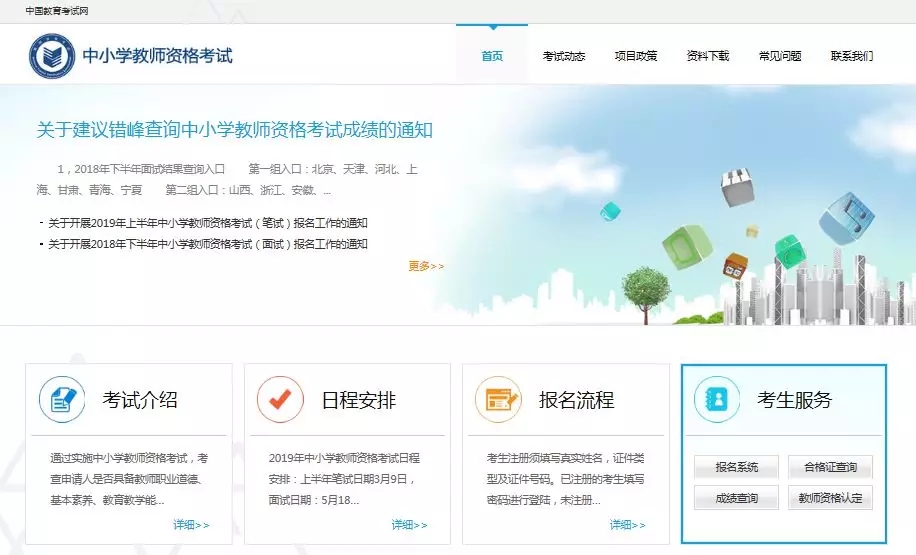Click the site logo emblem

[x=51, y=56]
